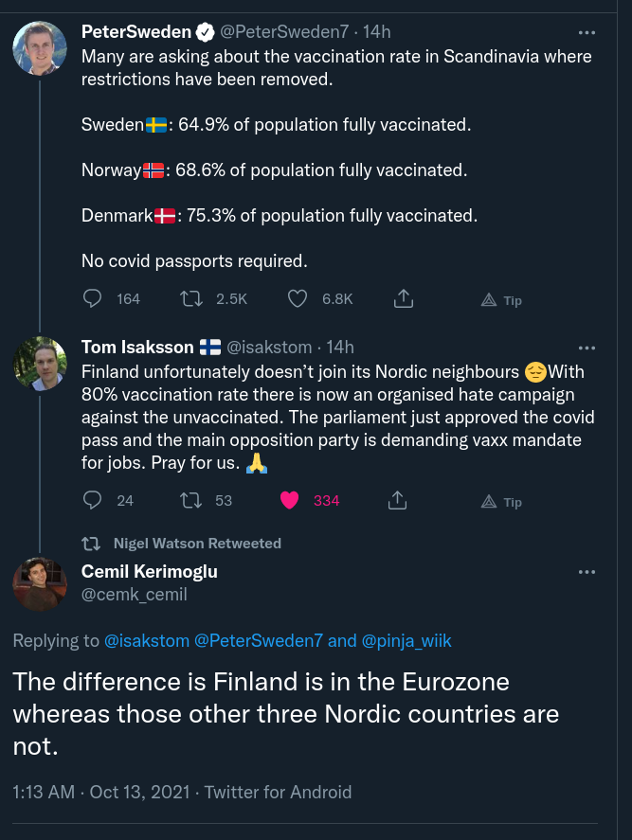Screen dimensions: 632x840
Task: Open the @isakstom reply mention link
Action: [x=147, y=641]
